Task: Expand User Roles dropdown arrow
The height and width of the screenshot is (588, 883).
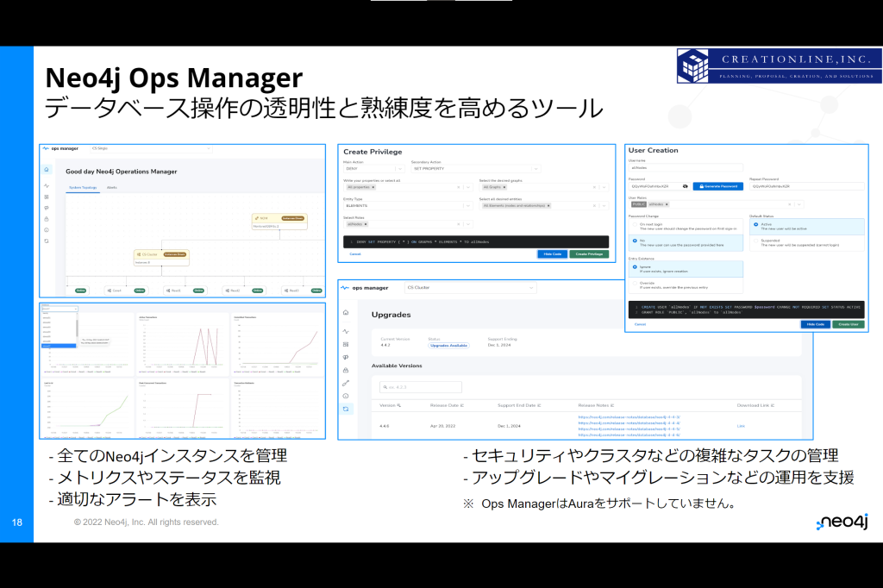Action: 799,204
